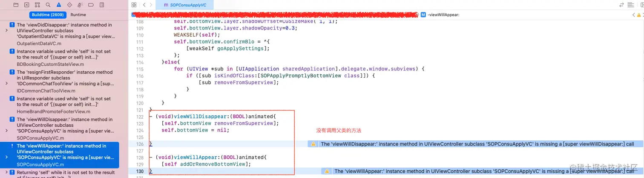Click blue issue icon of viewWillDisappear SOPConsuApplyVC issue
This screenshot has width=644, height=178.
tap(12, 120)
